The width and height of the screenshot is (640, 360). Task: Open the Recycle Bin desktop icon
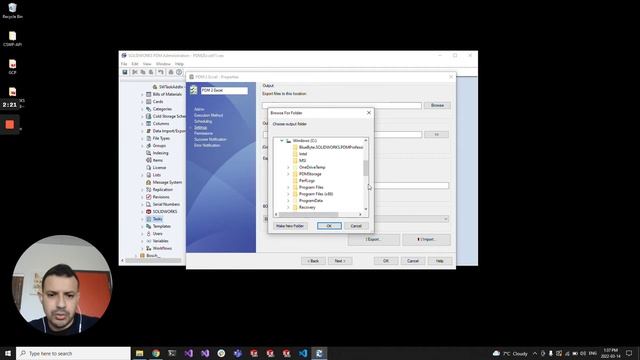point(12,11)
